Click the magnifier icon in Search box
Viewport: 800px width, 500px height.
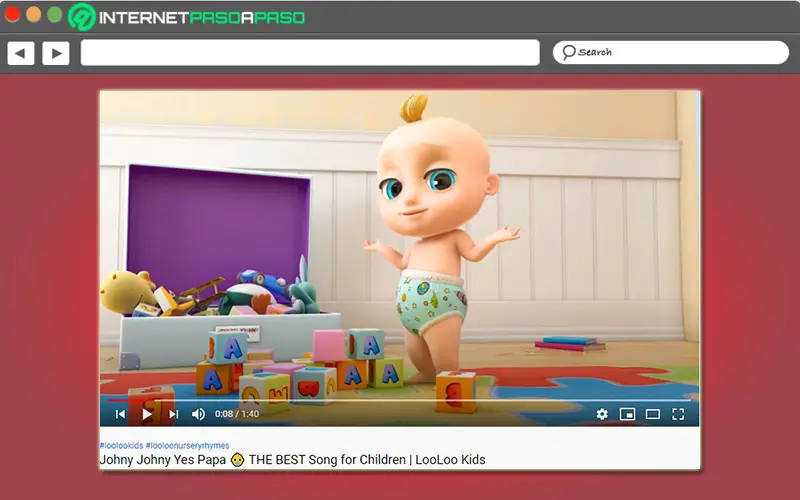568,52
